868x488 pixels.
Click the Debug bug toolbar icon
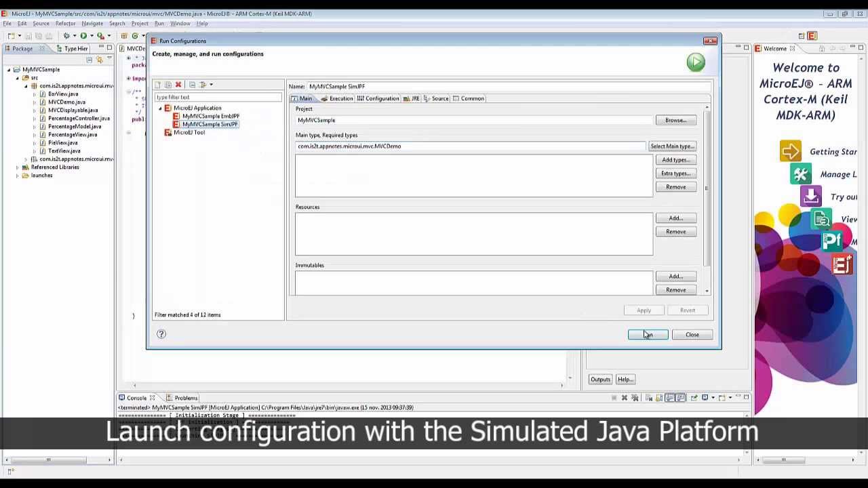(66, 35)
